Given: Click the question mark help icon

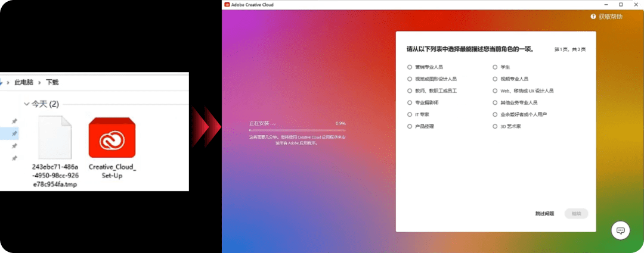Looking at the screenshot, I should coord(593,17).
